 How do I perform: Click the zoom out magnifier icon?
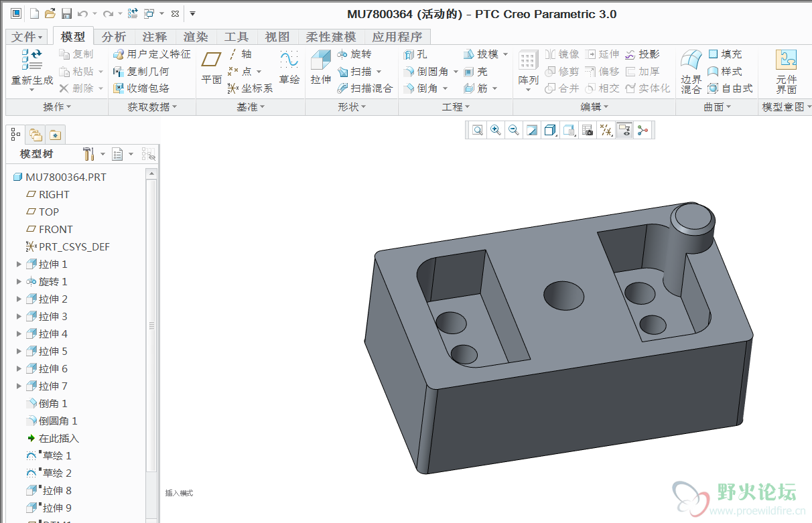[x=514, y=131]
